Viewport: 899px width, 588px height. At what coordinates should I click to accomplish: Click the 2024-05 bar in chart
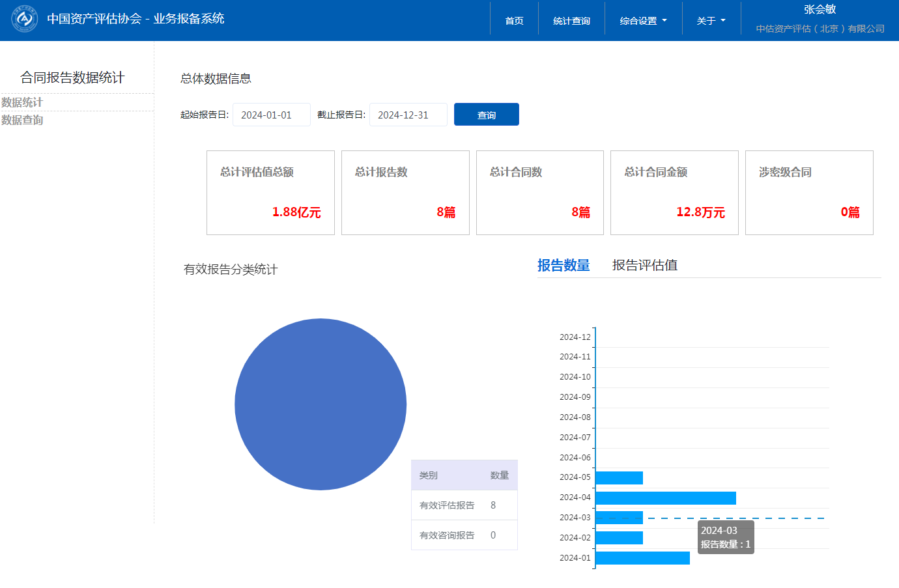pyautogui.click(x=619, y=478)
